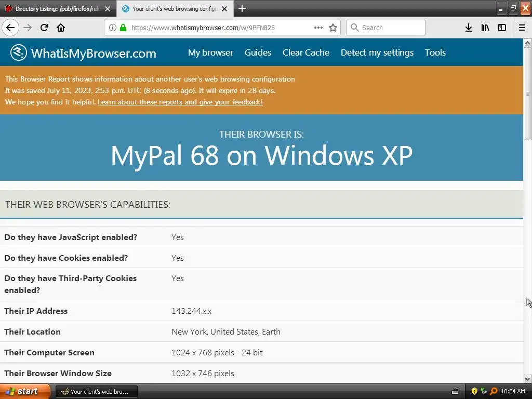Click the orange magnifier tray icon
Viewport: 532px width, 399px height.
point(494,391)
